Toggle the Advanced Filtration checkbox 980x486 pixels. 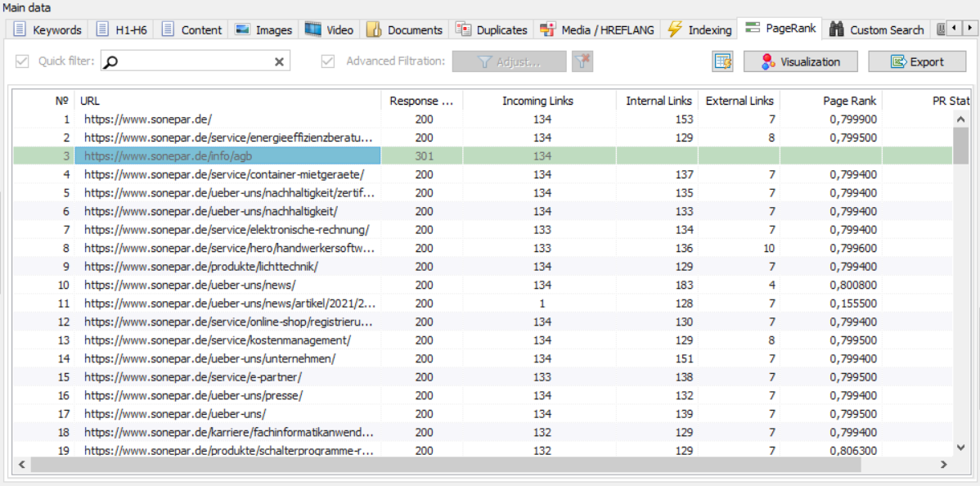328,61
